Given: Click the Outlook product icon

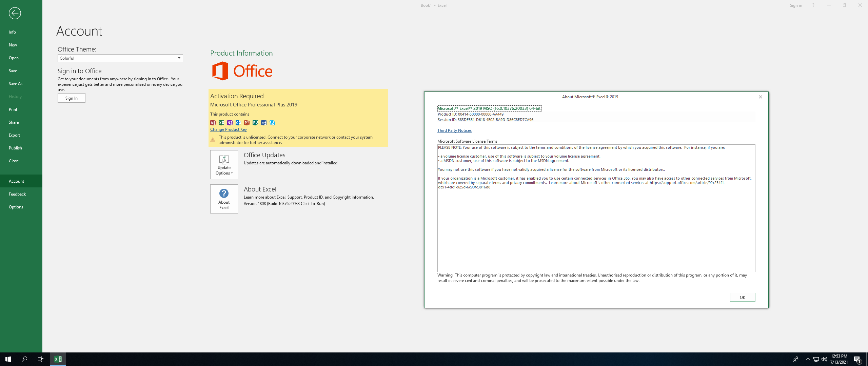Looking at the screenshot, I should tap(238, 123).
